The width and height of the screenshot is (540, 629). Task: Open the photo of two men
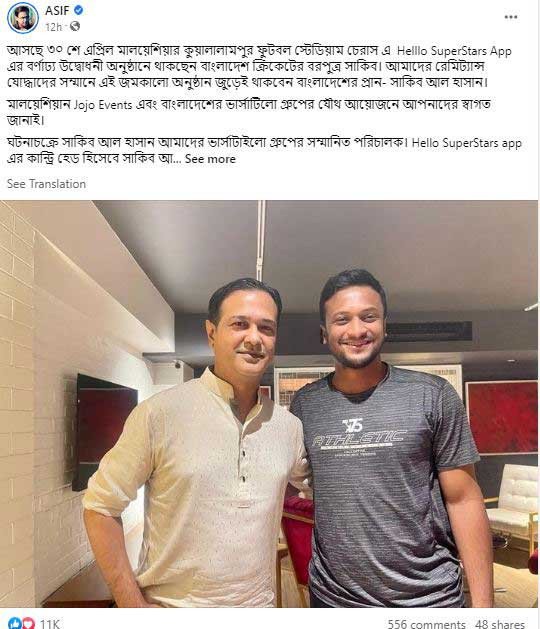coord(269,404)
